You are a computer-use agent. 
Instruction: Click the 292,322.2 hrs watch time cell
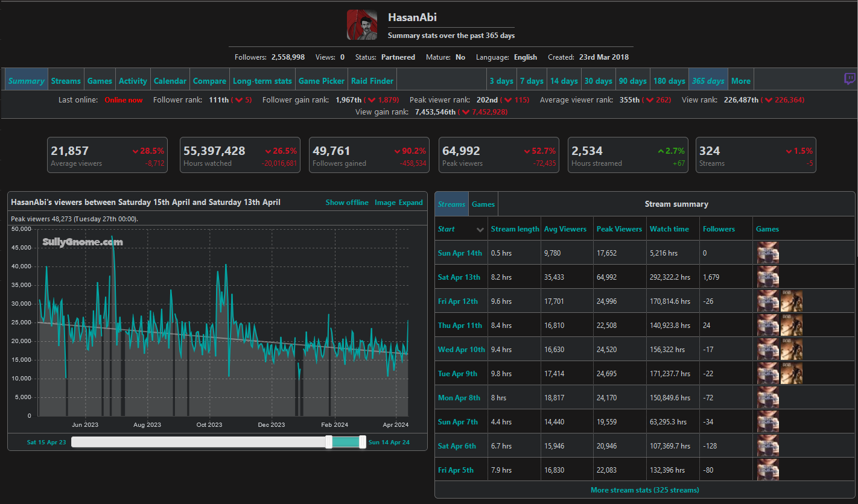[x=670, y=277]
